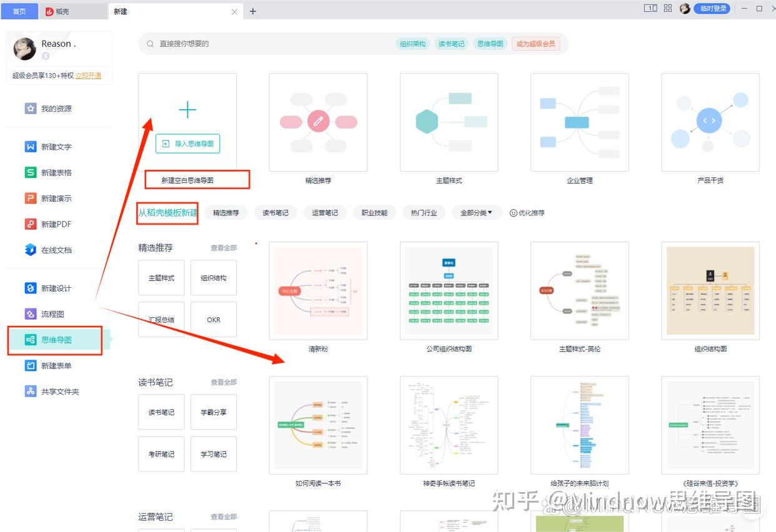The height and width of the screenshot is (532, 776).
Task: Open the 主题样式 category card thumbnail
Action: coord(449,122)
